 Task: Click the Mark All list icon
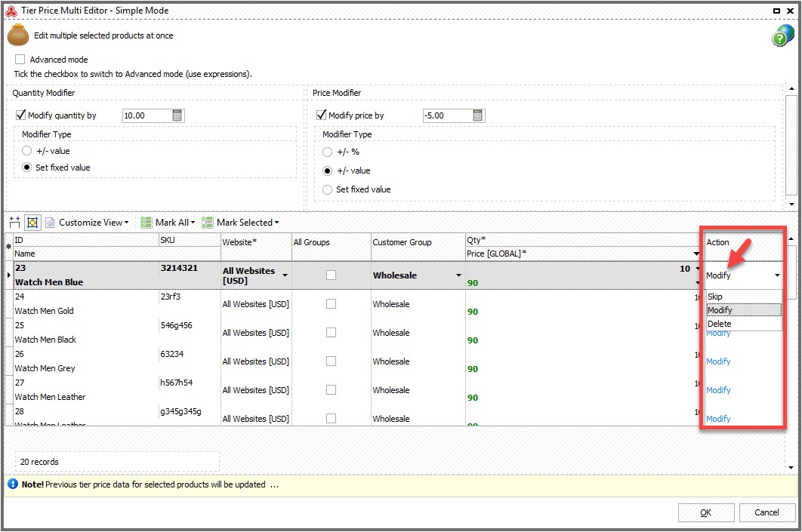tap(147, 223)
